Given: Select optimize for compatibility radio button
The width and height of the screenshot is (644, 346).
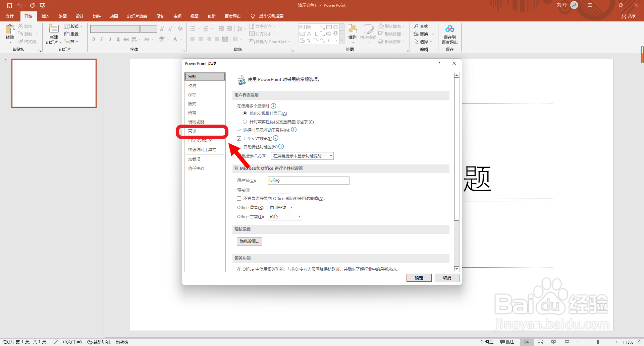Looking at the screenshot, I should (245, 122).
